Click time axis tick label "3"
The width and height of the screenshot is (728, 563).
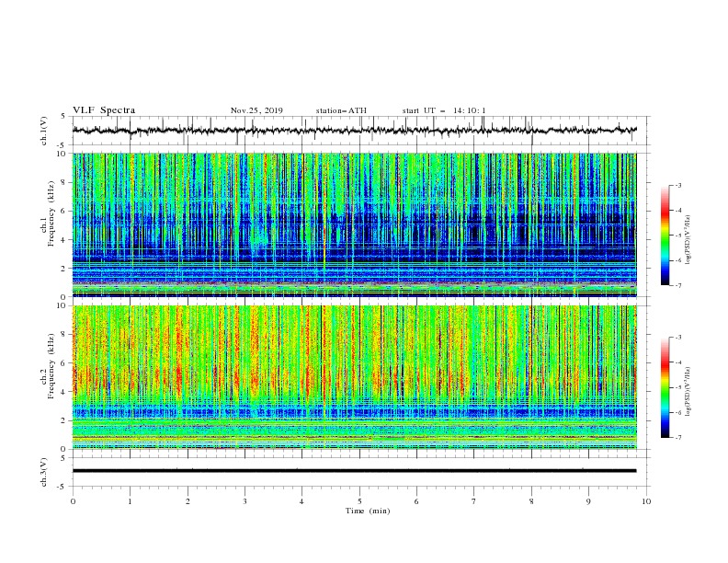[x=245, y=501]
